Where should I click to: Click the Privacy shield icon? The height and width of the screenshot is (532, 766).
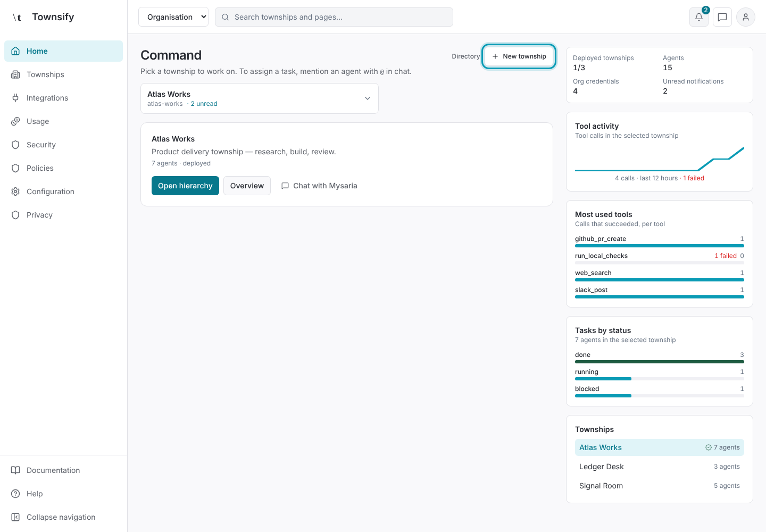[x=15, y=215]
